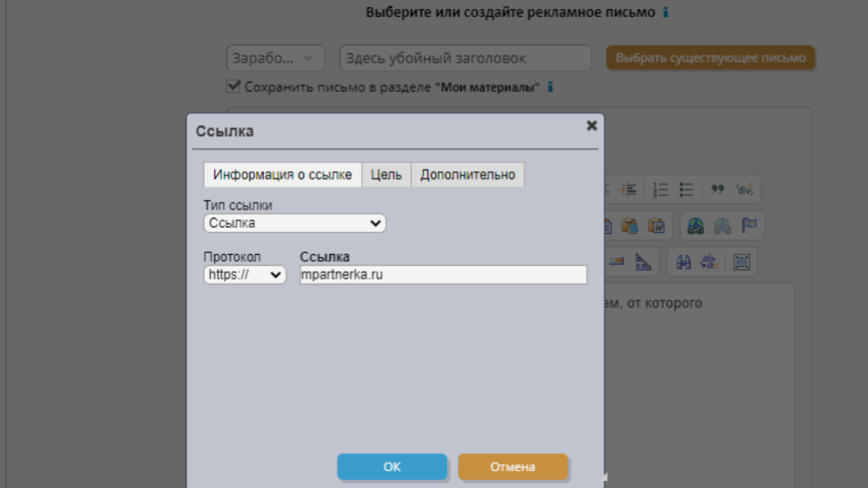Screen dimensions: 868x488
Task: Expand the 'Зарабо...' category dropdown
Action: tap(275, 58)
